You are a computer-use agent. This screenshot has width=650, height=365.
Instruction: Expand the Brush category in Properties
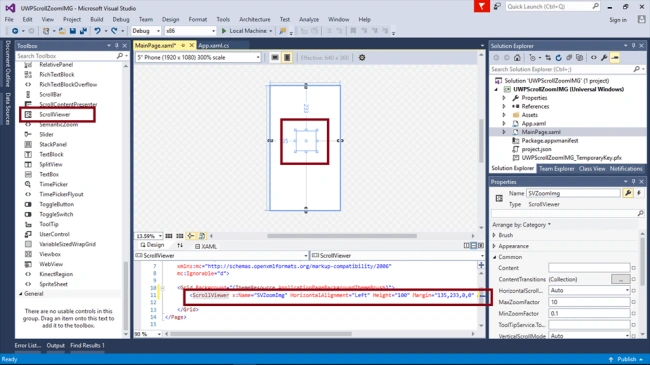(x=494, y=235)
